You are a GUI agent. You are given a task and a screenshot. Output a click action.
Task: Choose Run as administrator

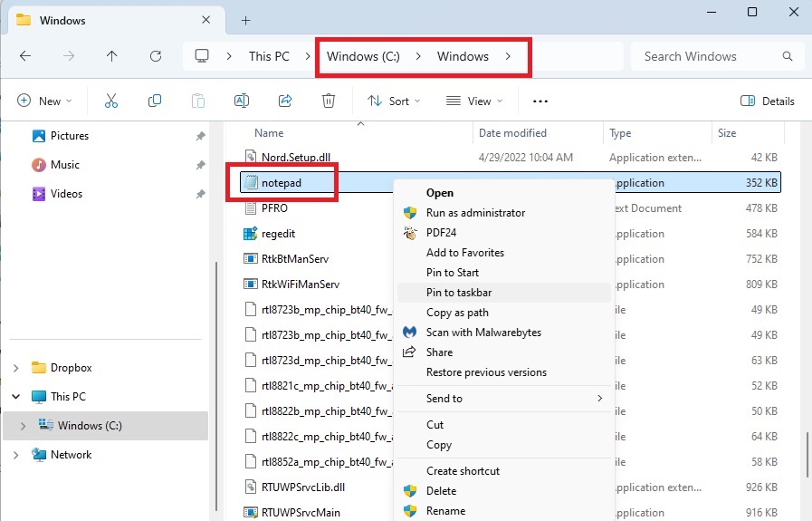tap(504, 213)
